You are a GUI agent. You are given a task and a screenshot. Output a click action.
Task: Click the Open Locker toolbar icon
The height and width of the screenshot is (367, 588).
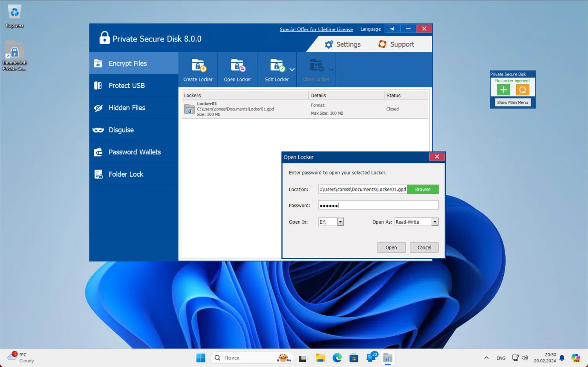pos(237,66)
